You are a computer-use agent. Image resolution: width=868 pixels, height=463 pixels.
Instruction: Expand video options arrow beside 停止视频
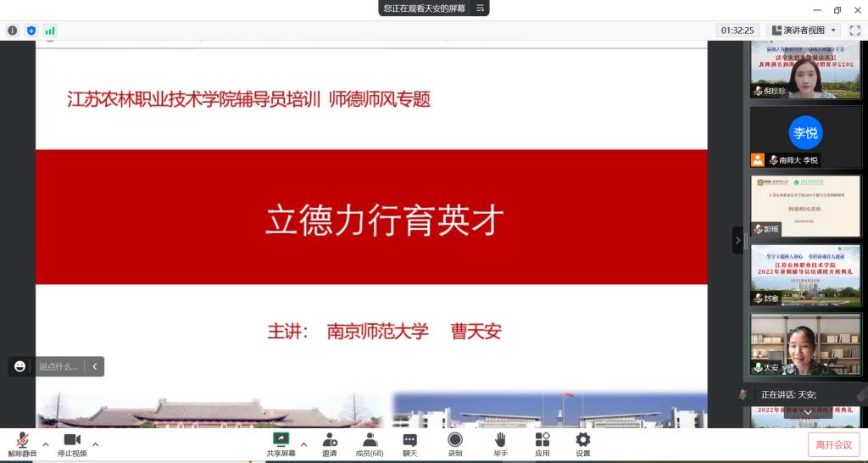click(95, 443)
